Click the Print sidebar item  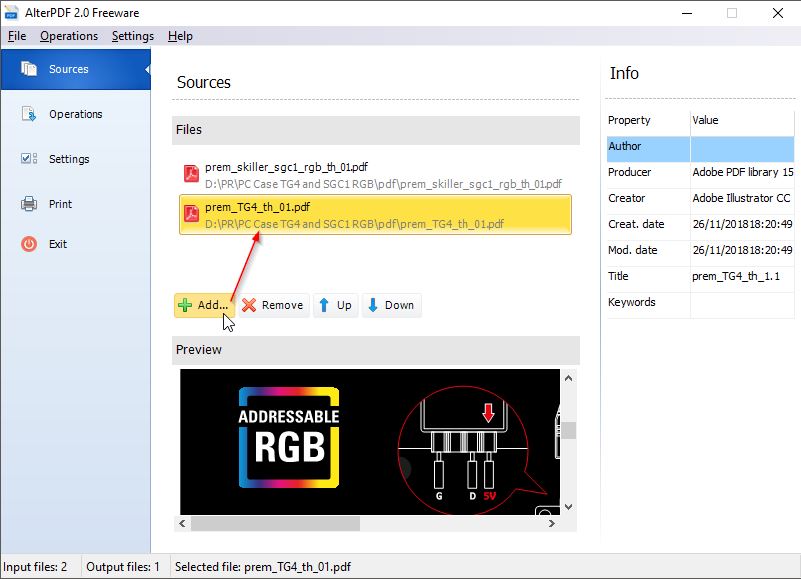click(76, 204)
